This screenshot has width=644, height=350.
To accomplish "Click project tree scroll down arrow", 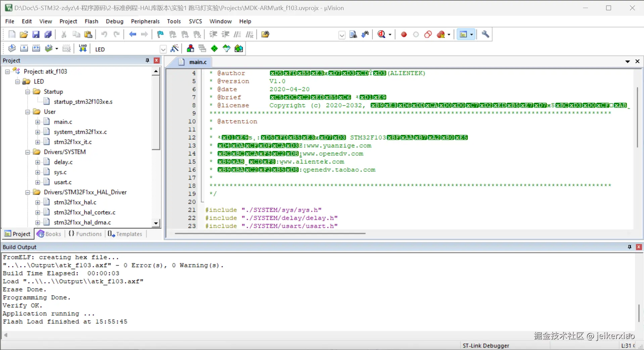I will 156,223.
